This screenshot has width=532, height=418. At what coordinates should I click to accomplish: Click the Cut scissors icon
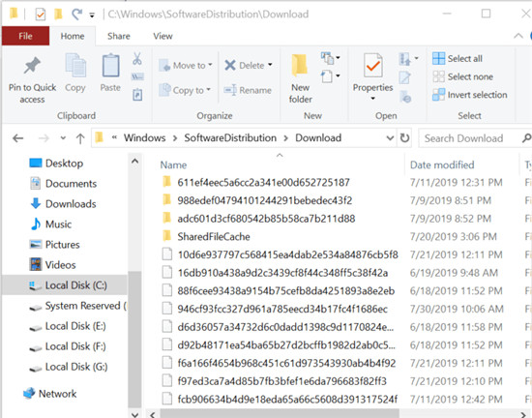(x=137, y=59)
